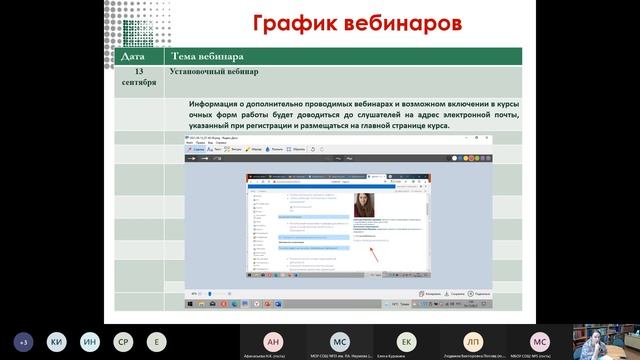The width and height of the screenshot is (640, 360).
Task: Click the Тема вебинара column header
Action: 343,56
